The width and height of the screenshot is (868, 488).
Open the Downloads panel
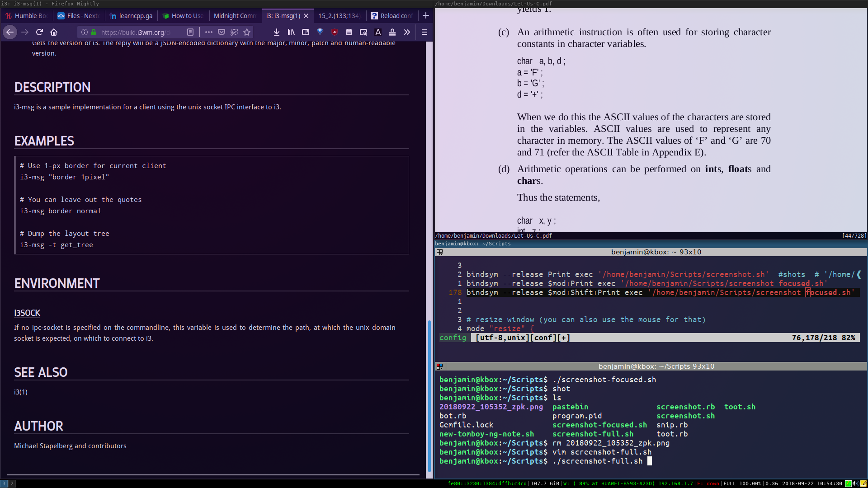(277, 32)
